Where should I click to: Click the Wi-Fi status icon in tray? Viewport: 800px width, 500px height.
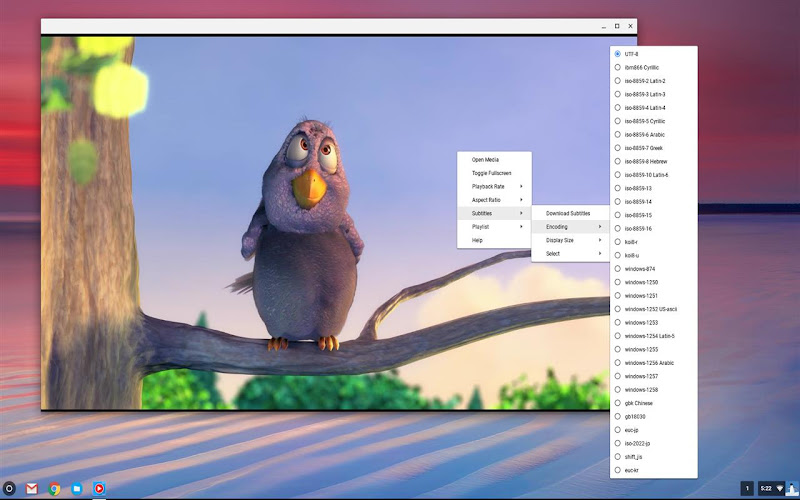click(780, 489)
